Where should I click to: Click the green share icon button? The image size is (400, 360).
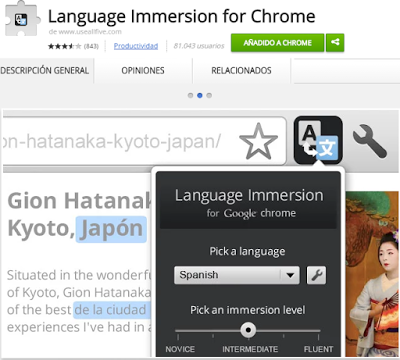tap(335, 43)
